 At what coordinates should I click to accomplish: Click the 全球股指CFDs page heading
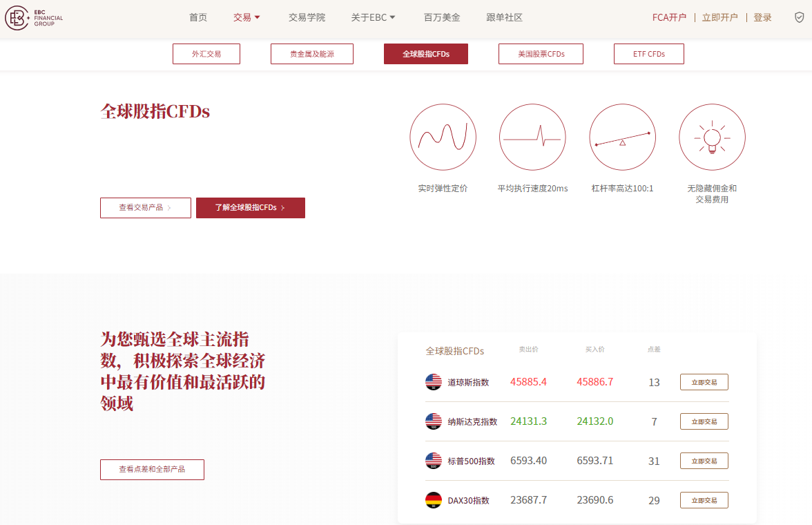tap(155, 111)
